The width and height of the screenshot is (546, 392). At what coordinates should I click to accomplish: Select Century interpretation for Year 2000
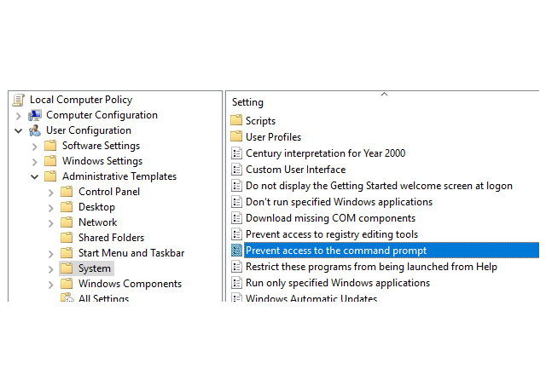click(325, 153)
